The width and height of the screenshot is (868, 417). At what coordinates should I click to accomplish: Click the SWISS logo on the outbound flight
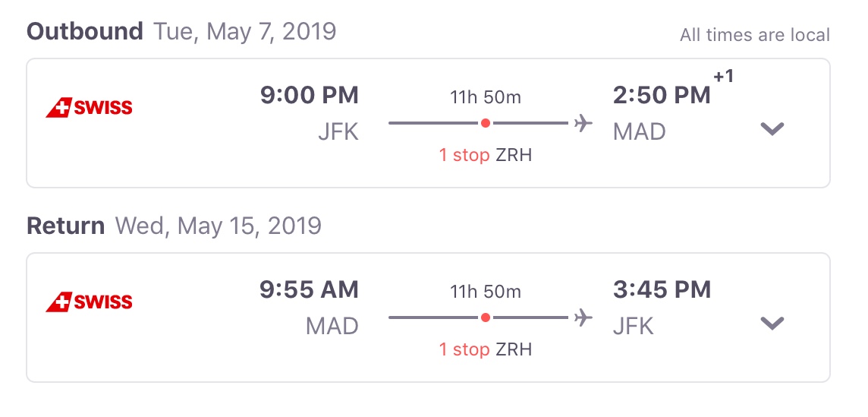coord(89,108)
